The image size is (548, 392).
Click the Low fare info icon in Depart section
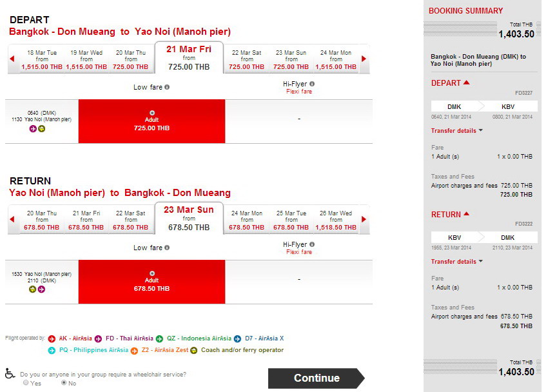click(x=167, y=87)
